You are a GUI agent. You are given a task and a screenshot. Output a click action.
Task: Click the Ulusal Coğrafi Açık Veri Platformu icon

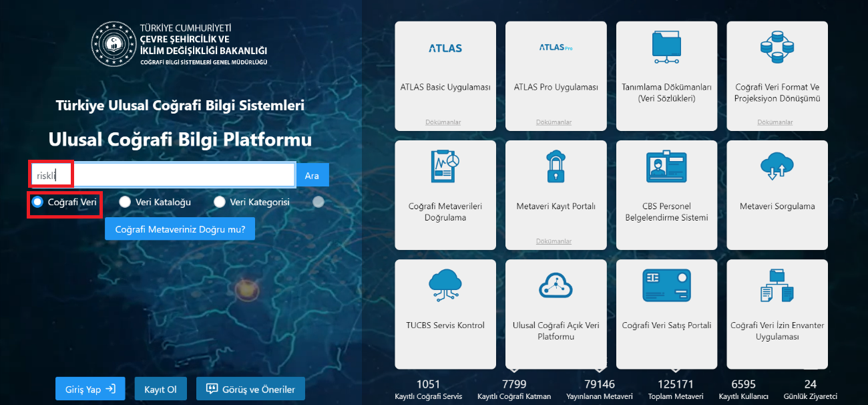[x=556, y=286]
